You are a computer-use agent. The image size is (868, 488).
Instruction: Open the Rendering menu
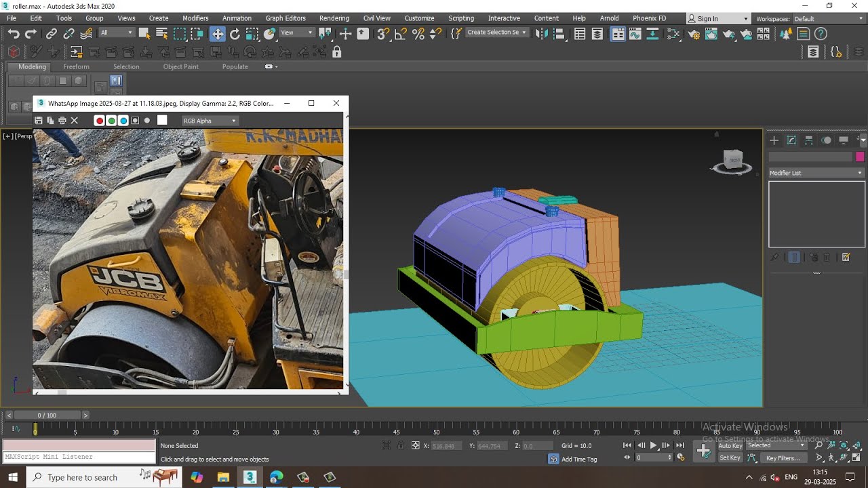[334, 18]
